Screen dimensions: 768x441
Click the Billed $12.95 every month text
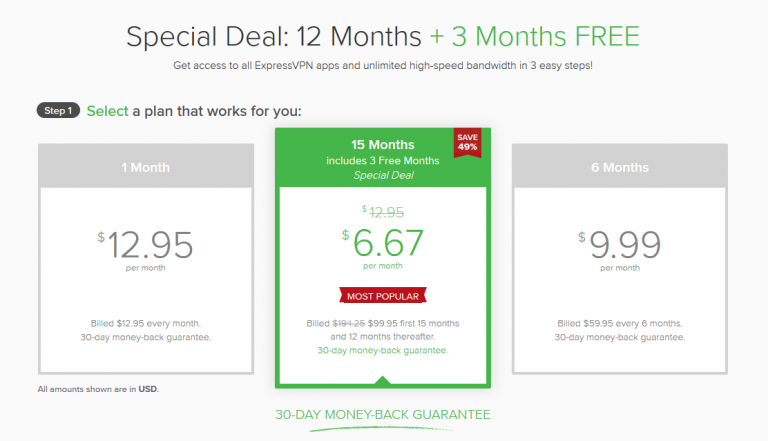[145, 323]
